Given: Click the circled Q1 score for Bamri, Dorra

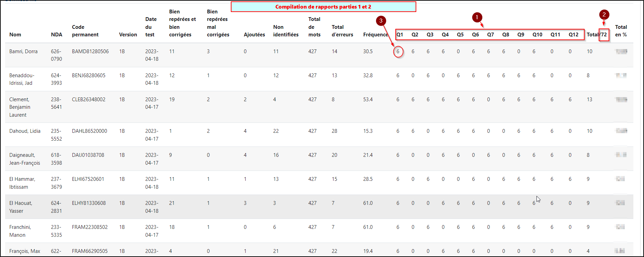Looking at the screenshot, I should click(x=398, y=52).
